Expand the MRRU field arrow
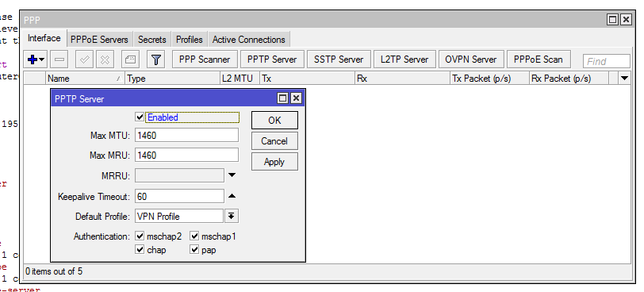The image size is (644, 292). [232, 175]
